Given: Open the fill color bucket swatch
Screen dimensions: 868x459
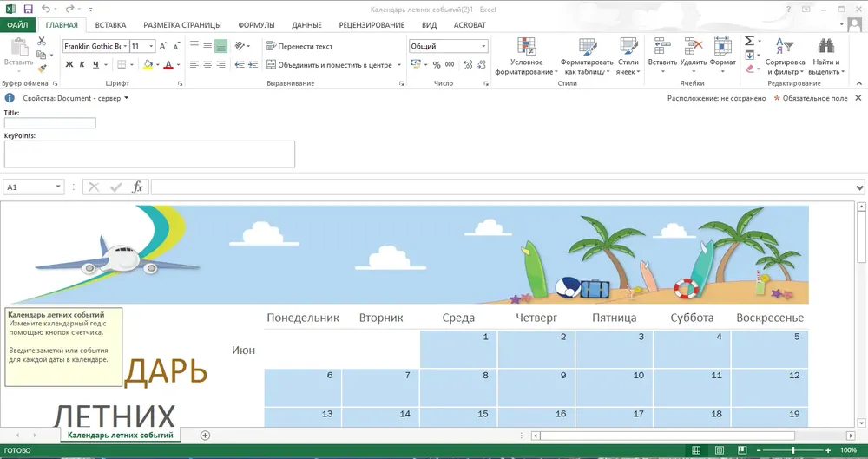Looking at the screenshot, I should tap(148, 65).
